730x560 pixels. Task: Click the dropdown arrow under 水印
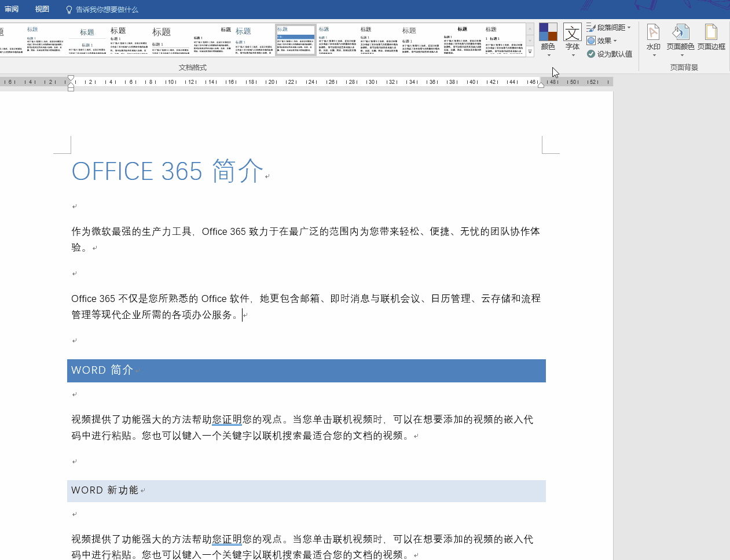[654, 56]
